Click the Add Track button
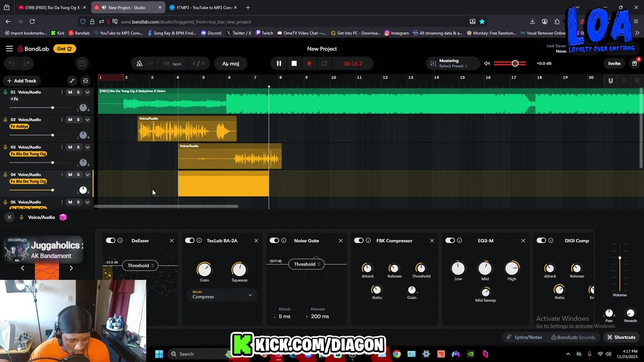The height and width of the screenshot is (362, 644). [x=21, y=80]
